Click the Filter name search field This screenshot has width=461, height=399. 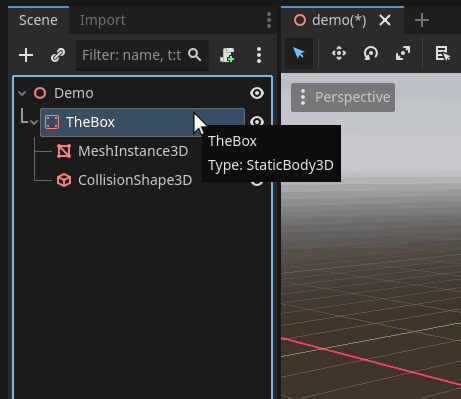pyautogui.click(x=142, y=55)
